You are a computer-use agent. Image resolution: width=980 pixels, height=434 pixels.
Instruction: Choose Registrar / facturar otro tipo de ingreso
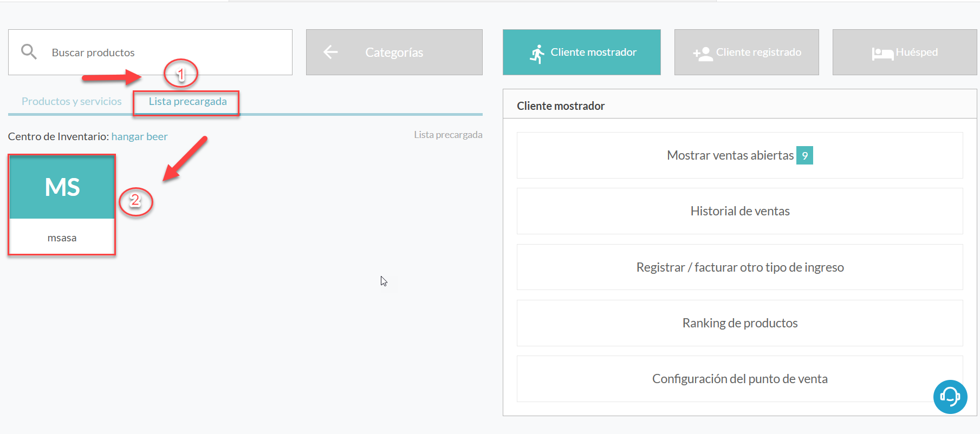739,267
